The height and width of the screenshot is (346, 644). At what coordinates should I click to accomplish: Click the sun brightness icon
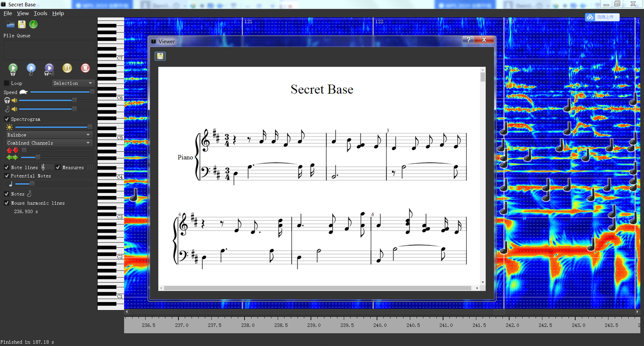9,127
